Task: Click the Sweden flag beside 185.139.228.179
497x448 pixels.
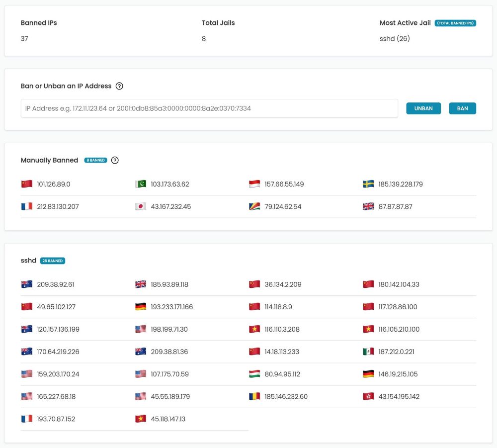Action: tap(368, 184)
